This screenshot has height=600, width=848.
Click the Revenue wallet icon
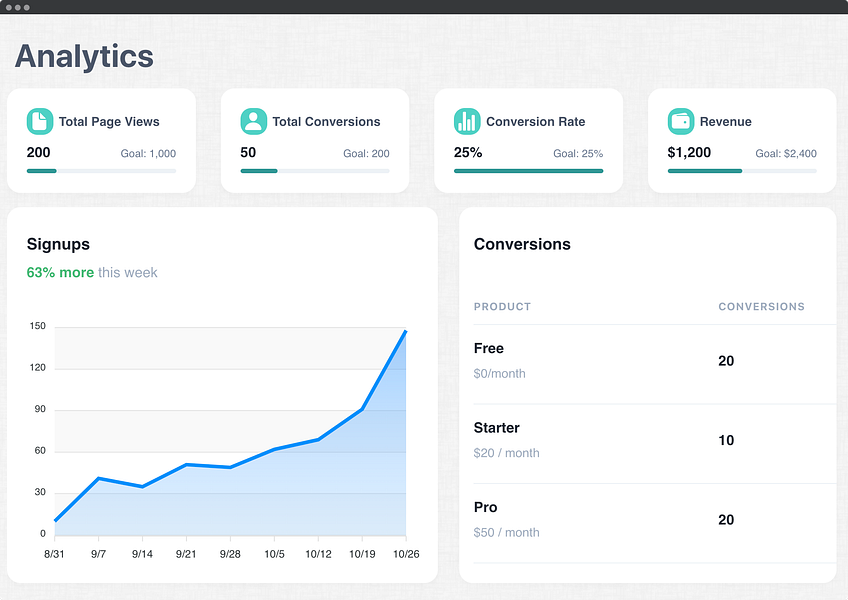(681, 121)
